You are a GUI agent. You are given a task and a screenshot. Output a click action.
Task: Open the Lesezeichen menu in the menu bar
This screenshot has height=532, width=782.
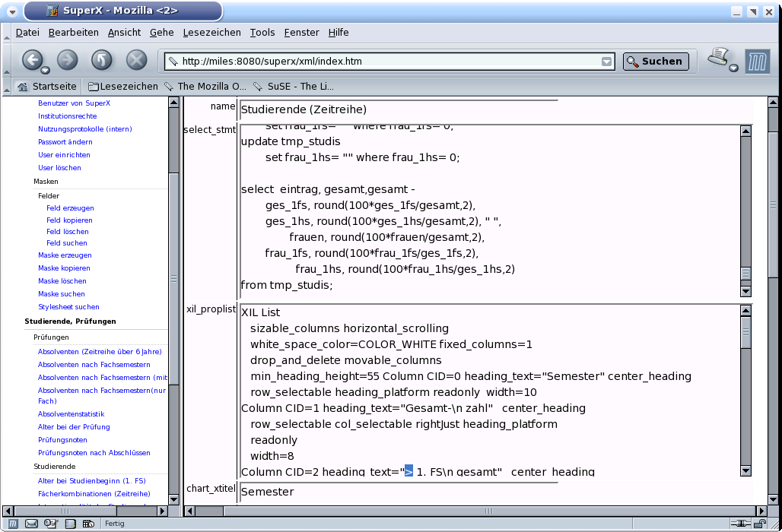tap(211, 32)
